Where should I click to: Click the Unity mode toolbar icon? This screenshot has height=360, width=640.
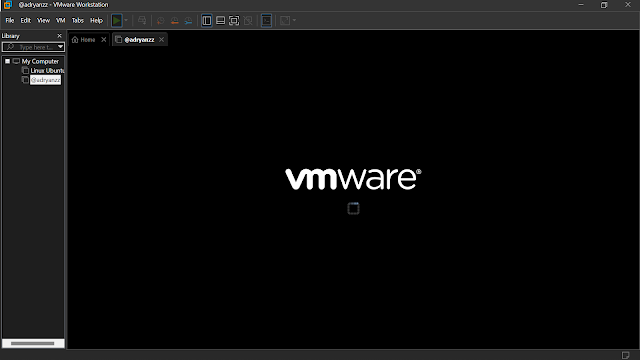(248, 20)
